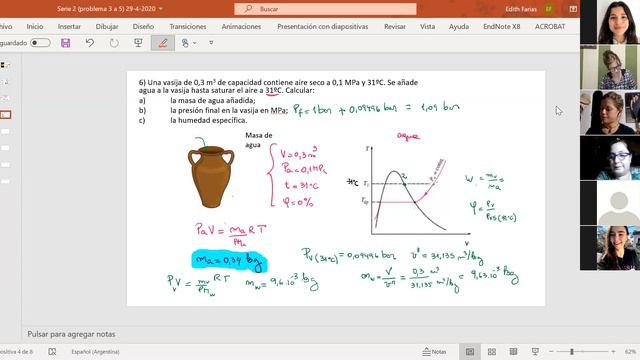Open the Inicio ribbon tab

click(35, 27)
